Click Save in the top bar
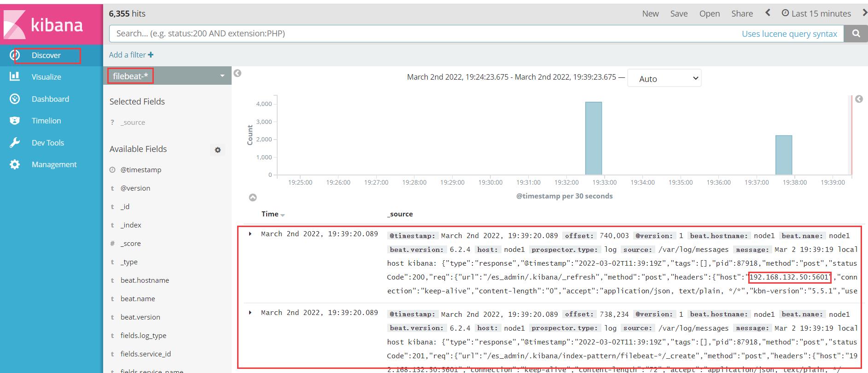 [x=679, y=14]
